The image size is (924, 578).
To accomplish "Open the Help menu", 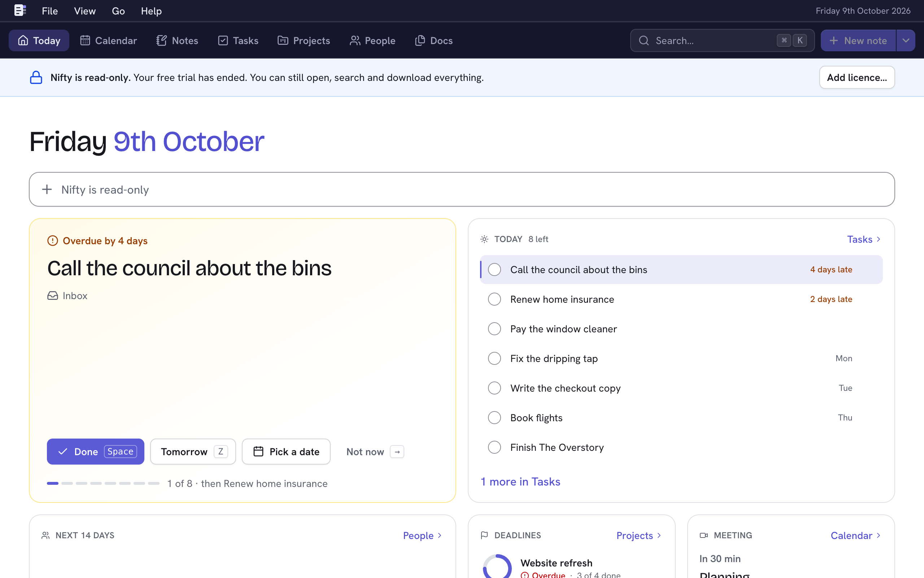I will (x=151, y=11).
